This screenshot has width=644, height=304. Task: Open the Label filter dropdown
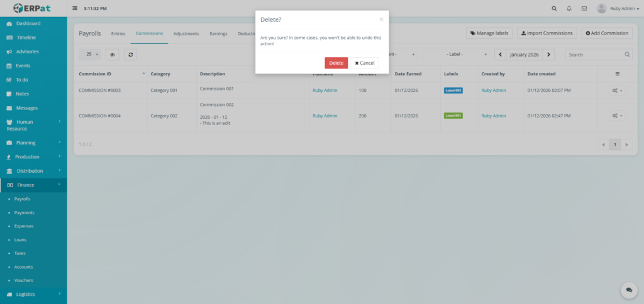pyautogui.click(x=457, y=55)
